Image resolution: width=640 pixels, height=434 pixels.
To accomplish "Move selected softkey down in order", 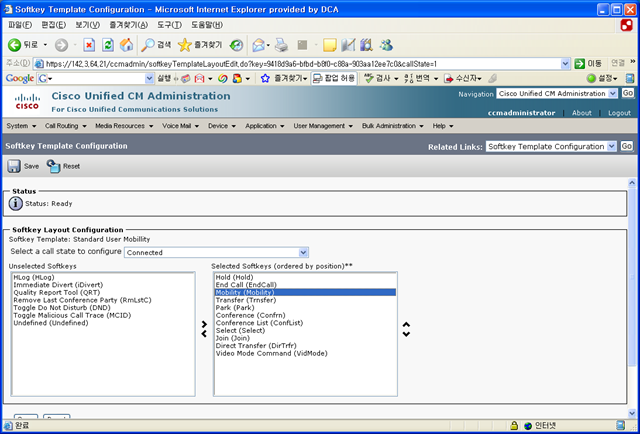I will [406, 334].
